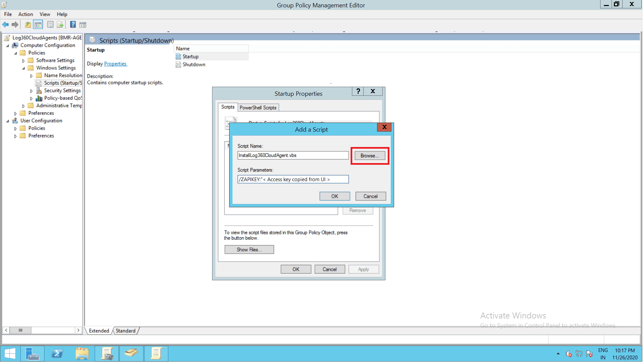Click the Back navigation arrow in toolbar
Image resolution: width=644 pixels, height=364 pixels.
5,24
